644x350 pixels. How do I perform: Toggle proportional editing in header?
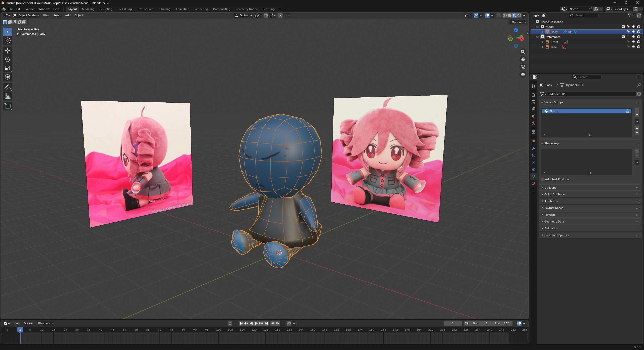tap(280, 15)
